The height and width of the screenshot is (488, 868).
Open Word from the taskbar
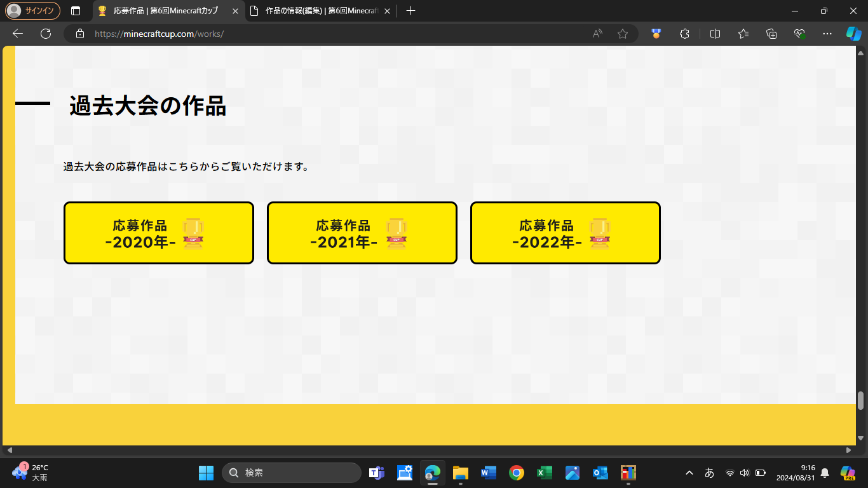pos(489,473)
